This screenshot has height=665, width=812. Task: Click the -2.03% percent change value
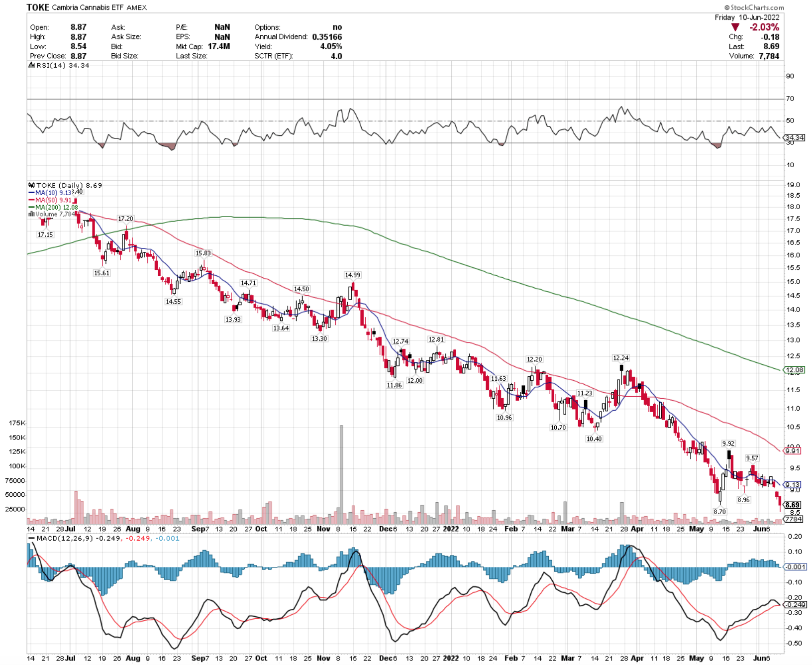pyautogui.click(x=764, y=27)
